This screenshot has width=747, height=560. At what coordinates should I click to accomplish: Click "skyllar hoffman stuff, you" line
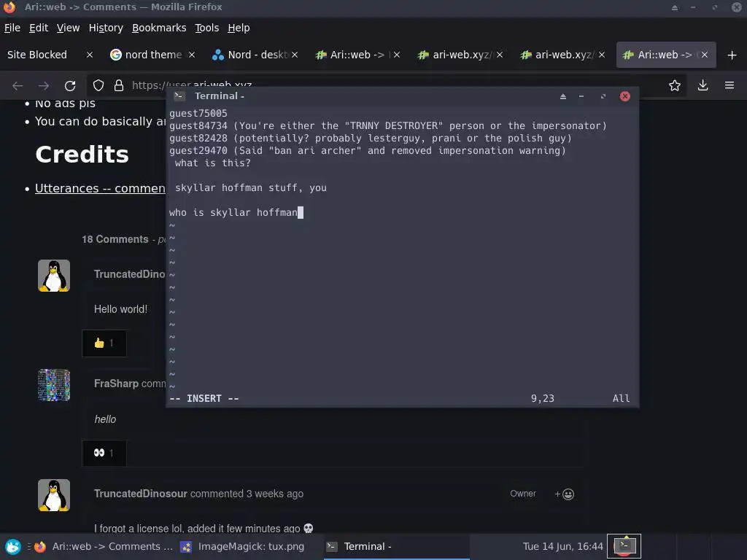click(x=251, y=187)
